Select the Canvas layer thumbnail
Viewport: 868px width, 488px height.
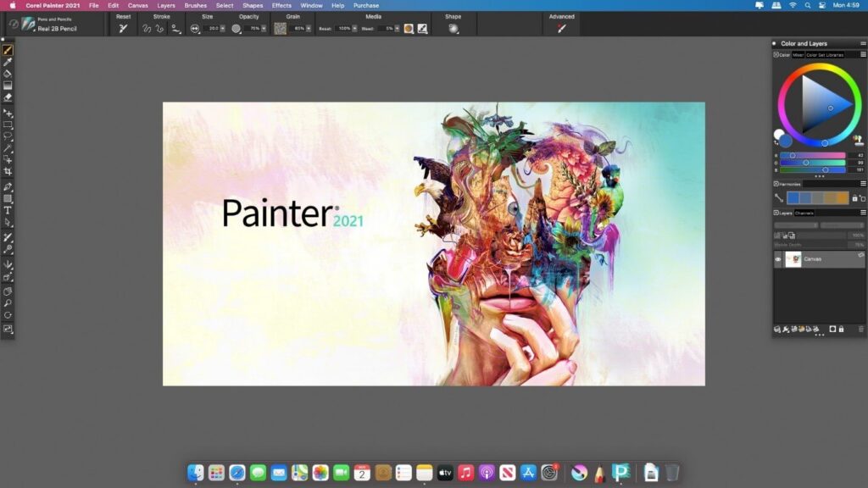(x=793, y=259)
